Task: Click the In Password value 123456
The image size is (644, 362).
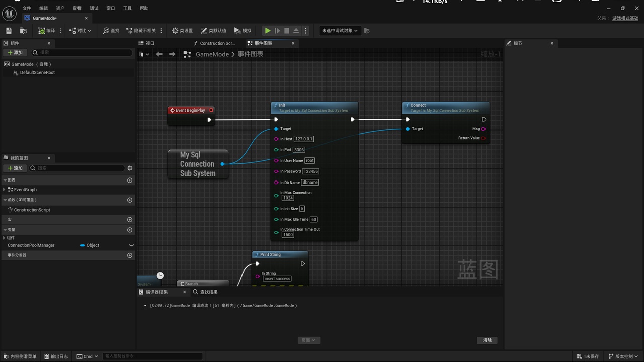Action: click(x=311, y=171)
